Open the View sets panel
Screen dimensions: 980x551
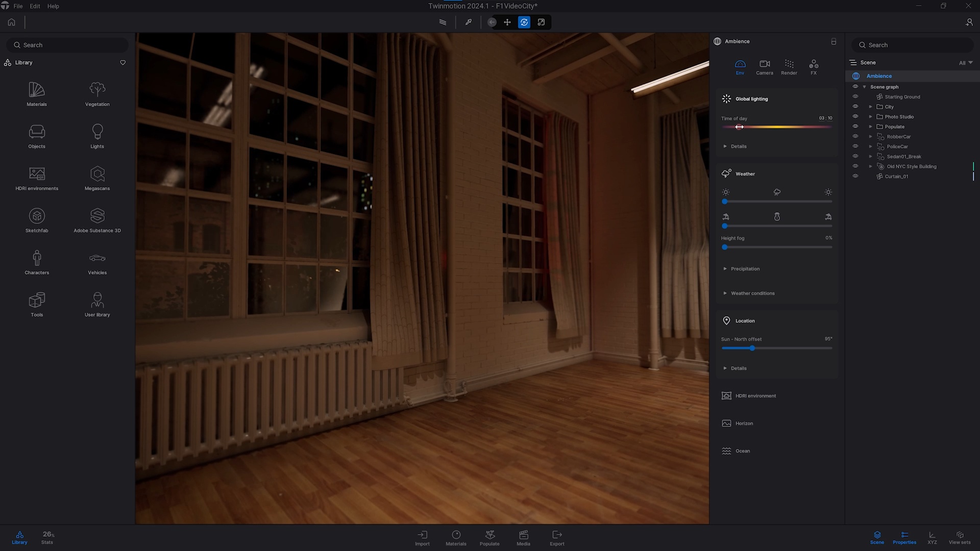coord(960,538)
